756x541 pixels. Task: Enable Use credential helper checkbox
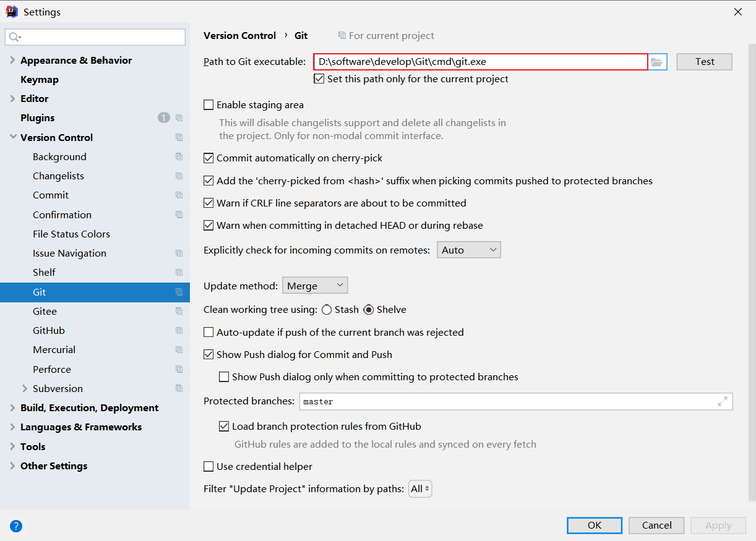click(x=208, y=467)
